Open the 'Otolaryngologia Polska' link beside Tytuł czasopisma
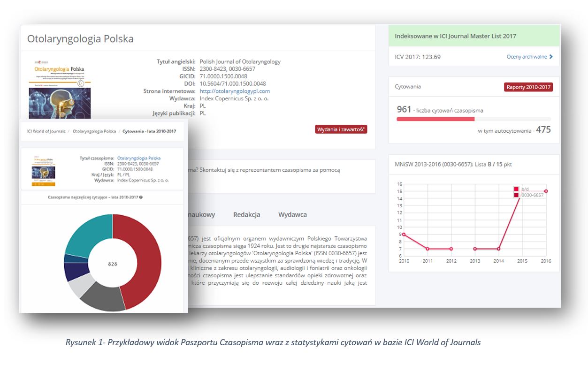Screen dimensions: 588x371 click(138, 159)
